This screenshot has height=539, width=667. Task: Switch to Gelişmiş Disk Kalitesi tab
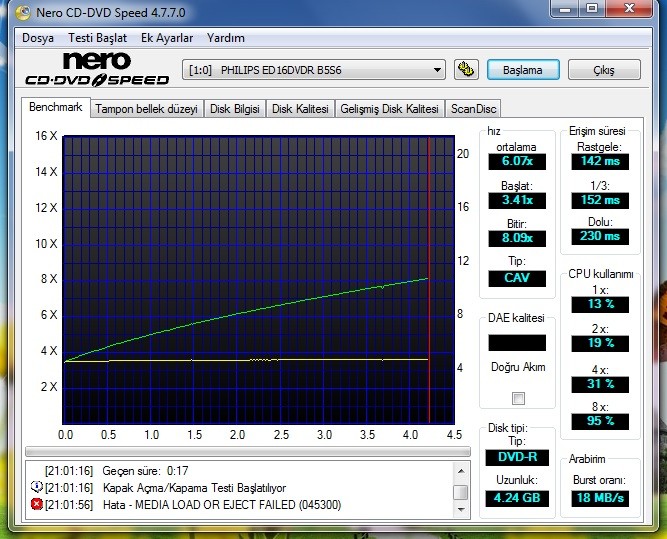pos(389,109)
